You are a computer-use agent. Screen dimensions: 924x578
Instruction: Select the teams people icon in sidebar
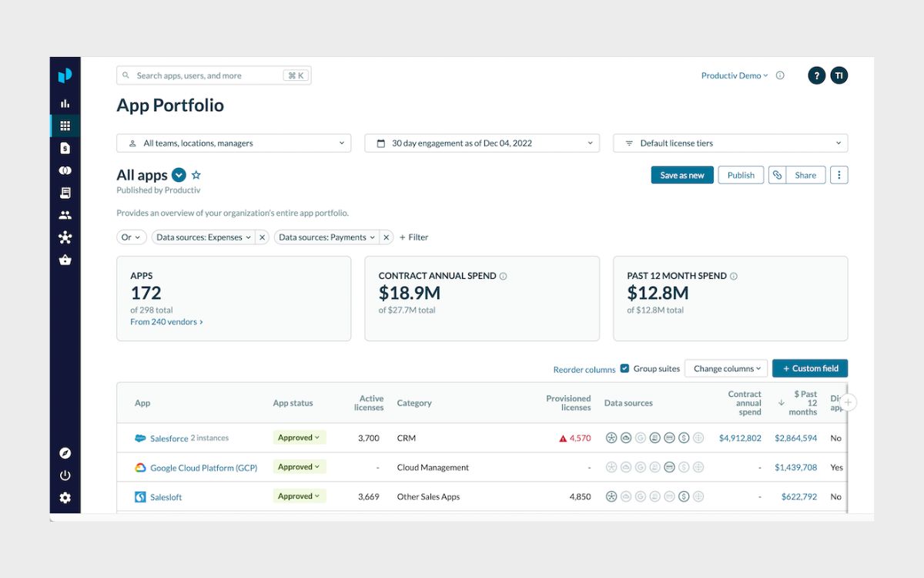click(x=65, y=215)
